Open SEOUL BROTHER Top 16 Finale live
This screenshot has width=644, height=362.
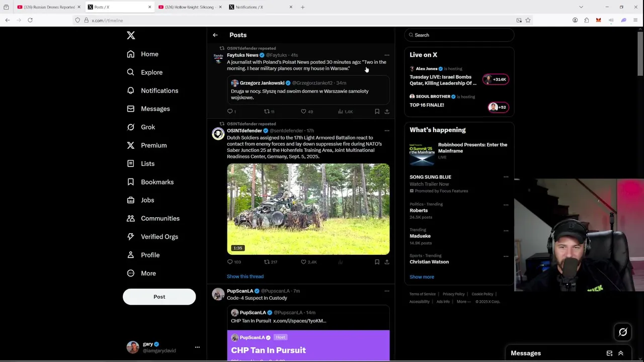tap(459, 103)
